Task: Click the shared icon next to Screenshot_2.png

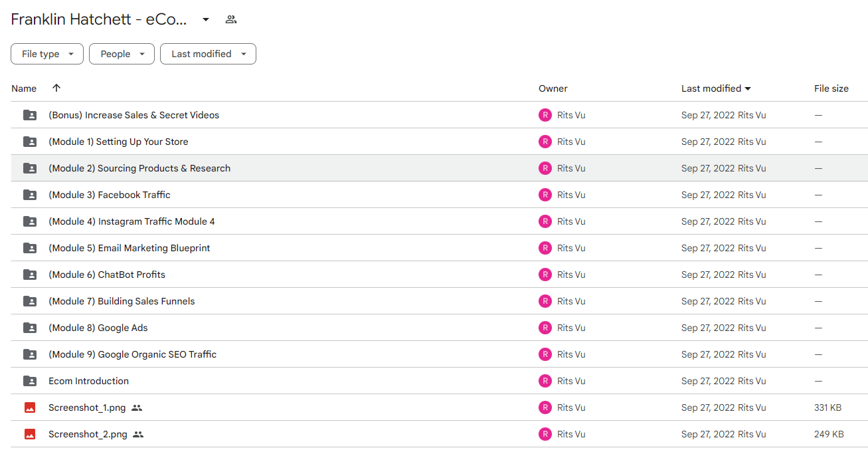Action: point(138,434)
